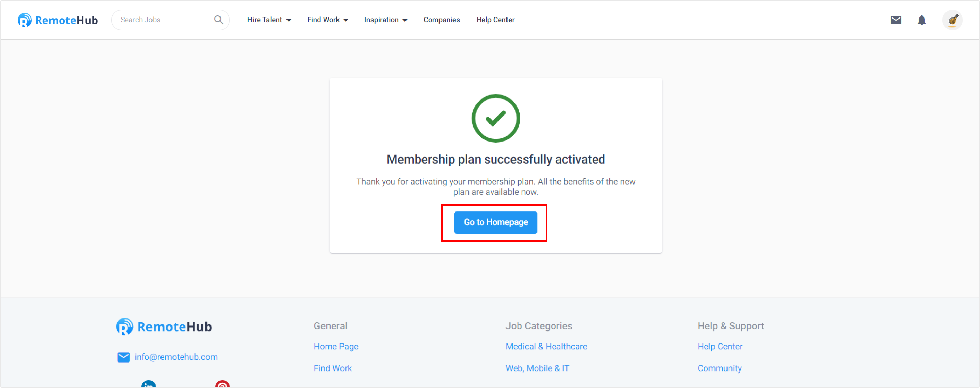Open Help Center in top navigation
The image size is (980, 388).
[495, 20]
